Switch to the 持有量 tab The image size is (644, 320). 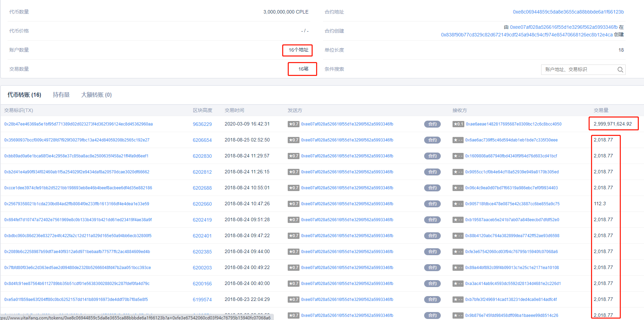tap(61, 95)
